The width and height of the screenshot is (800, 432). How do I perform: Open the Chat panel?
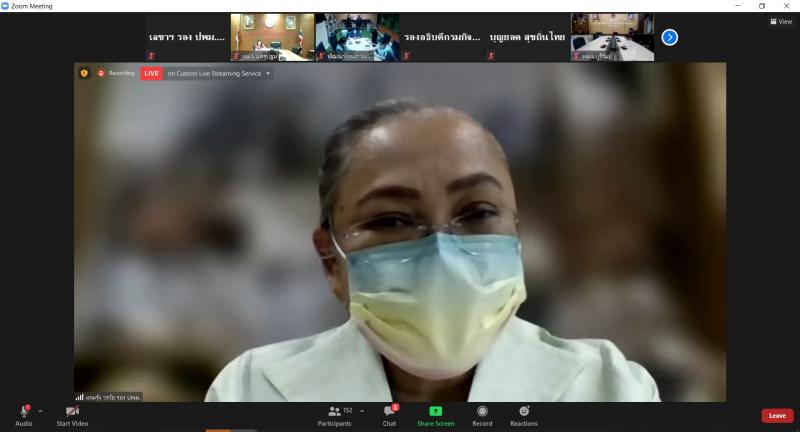(x=389, y=415)
